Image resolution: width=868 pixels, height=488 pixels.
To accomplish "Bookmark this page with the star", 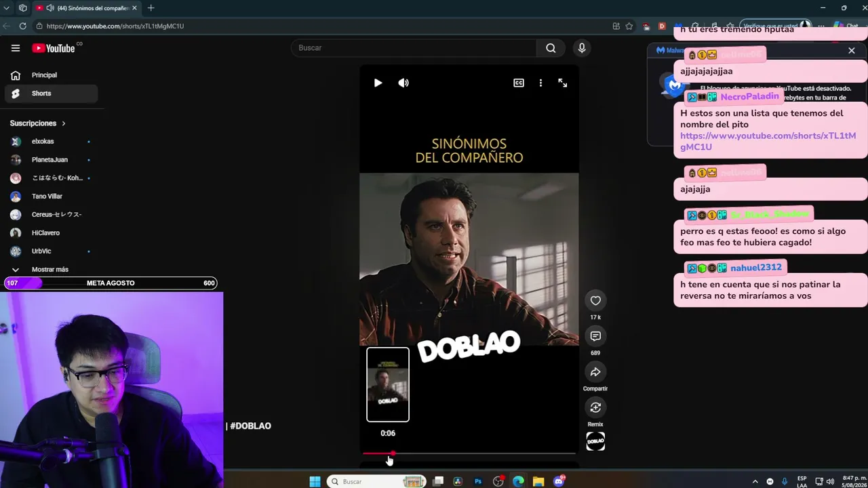I will 629,26.
